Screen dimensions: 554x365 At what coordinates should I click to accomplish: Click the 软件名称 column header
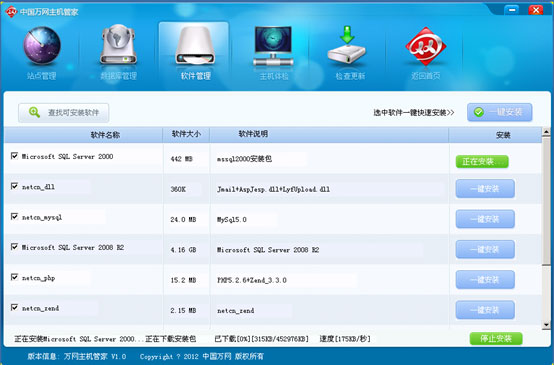pos(105,135)
